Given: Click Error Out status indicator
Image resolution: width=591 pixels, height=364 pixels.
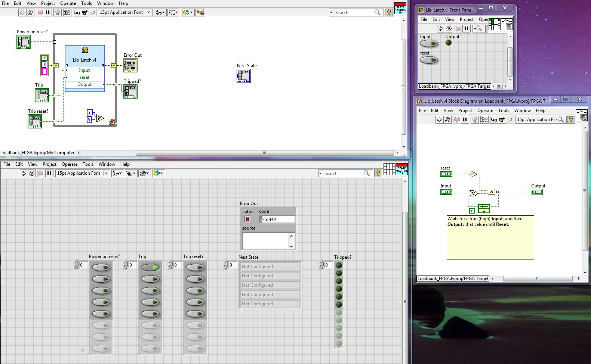Looking at the screenshot, I should (247, 219).
